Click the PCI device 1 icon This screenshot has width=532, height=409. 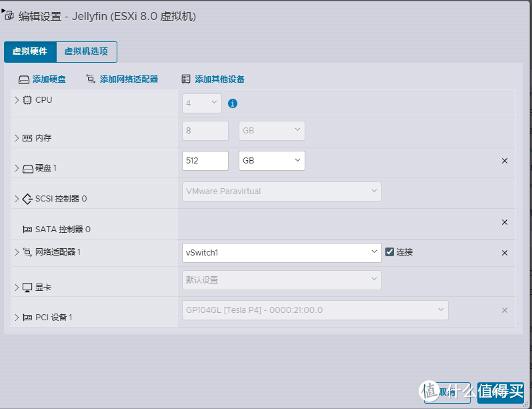coord(27,318)
